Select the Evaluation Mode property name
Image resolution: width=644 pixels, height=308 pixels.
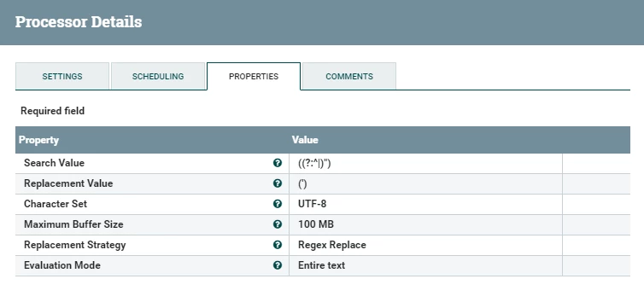pyautogui.click(x=62, y=265)
